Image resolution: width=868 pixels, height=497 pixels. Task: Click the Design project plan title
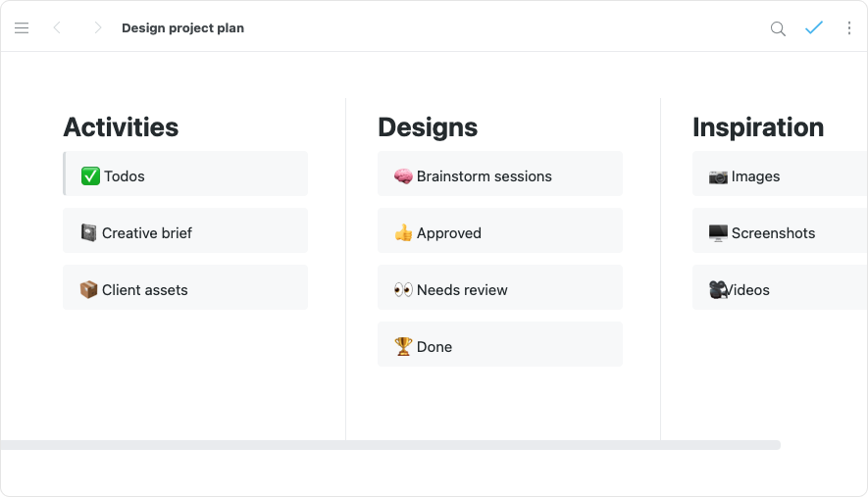click(182, 28)
